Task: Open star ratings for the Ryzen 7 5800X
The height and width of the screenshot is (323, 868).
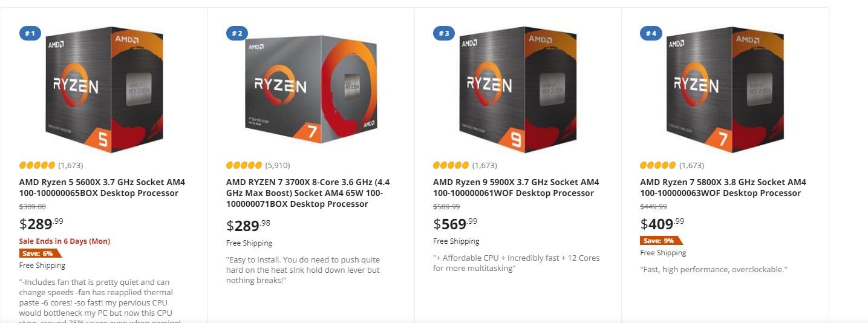Action: [x=658, y=165]
